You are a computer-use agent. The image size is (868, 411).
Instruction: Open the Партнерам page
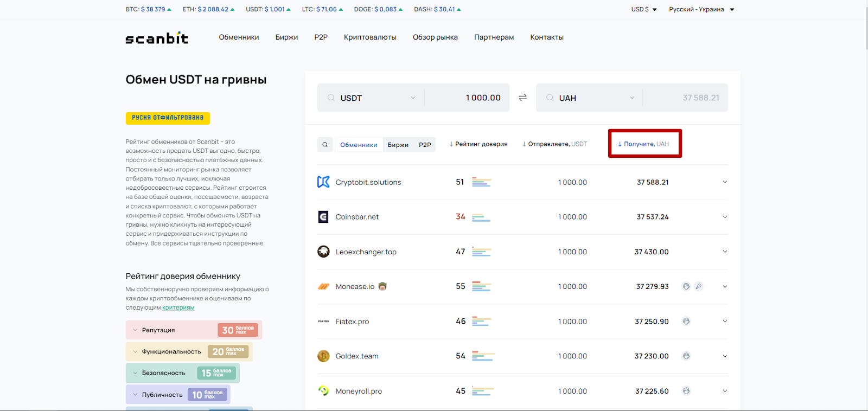click(x=494, y=37)
